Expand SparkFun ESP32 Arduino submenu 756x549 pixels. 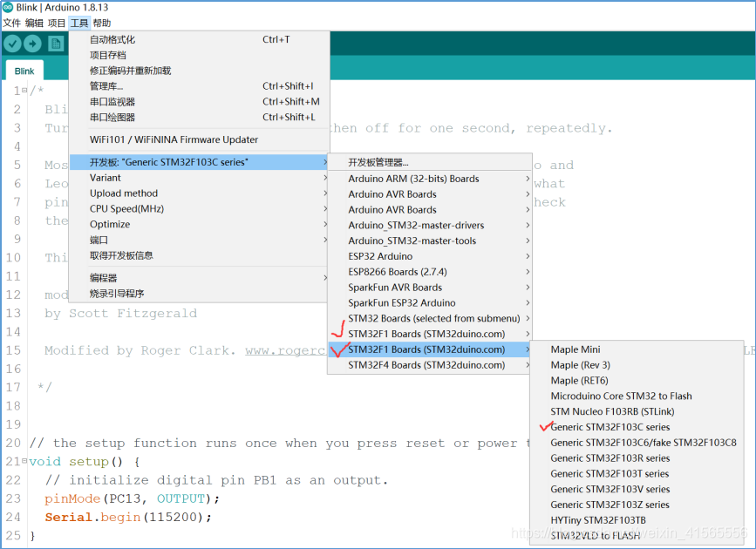pyautogui.click(x=430, y=302)
